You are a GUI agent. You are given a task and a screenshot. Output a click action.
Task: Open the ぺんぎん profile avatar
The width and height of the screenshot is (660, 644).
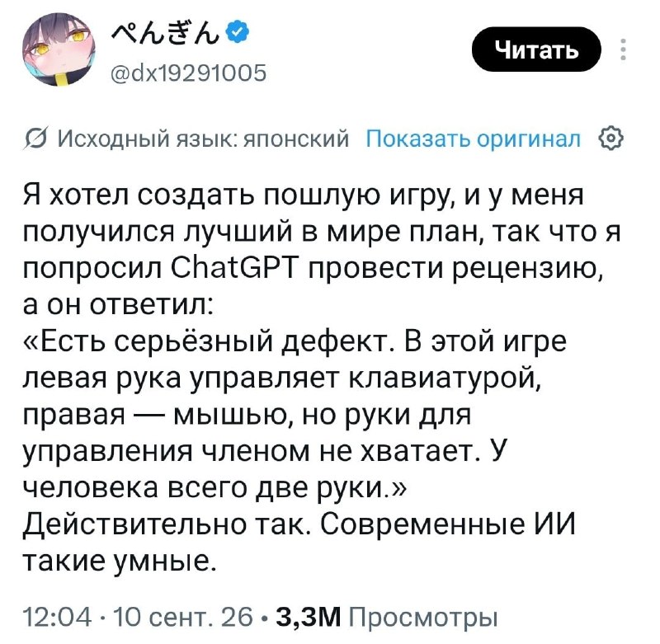59,49
